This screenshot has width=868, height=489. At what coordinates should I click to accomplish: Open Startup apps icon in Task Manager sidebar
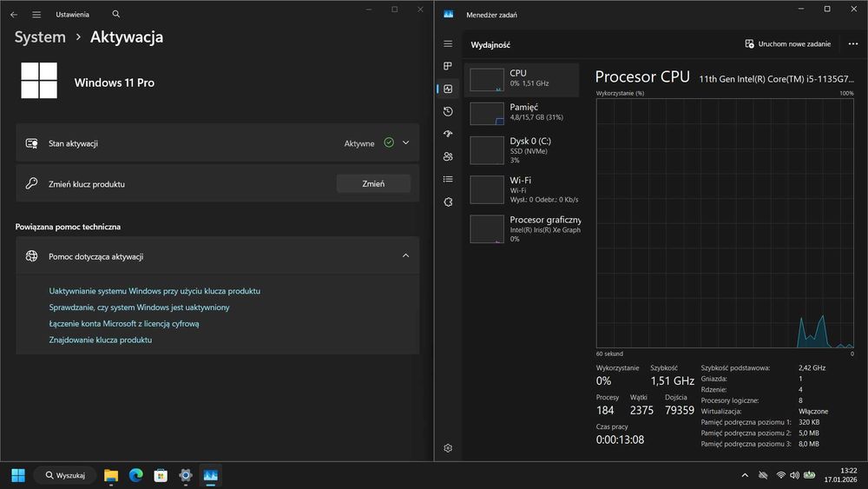point(448,134)
